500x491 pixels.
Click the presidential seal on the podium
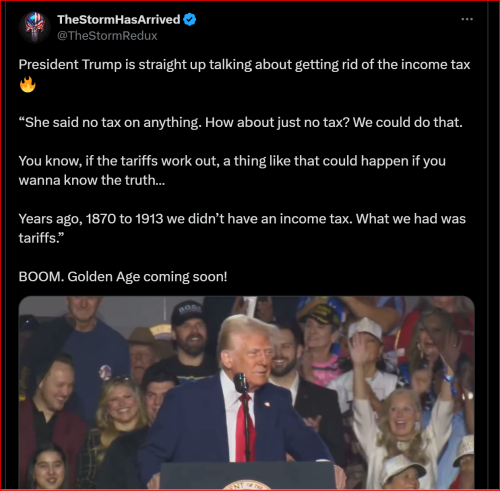pos(249,484)
